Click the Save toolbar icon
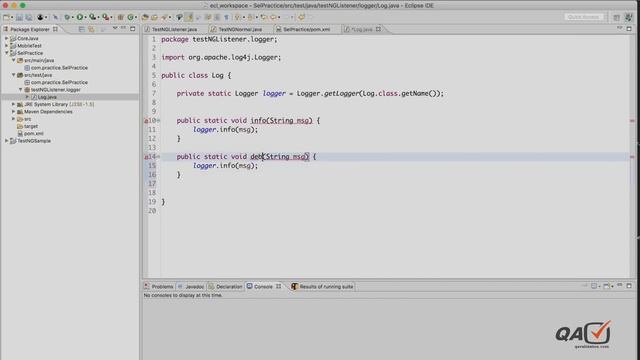 pyautogui.click(x=19, y=17)
